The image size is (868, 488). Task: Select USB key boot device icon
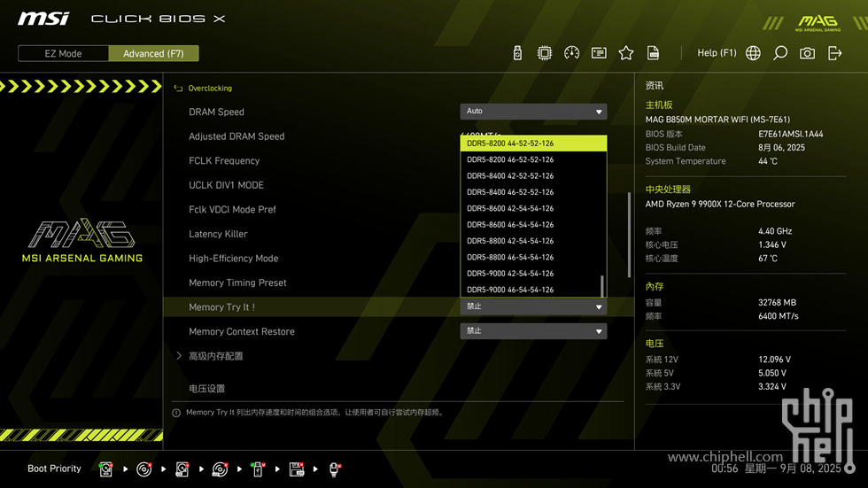point(258,469)
